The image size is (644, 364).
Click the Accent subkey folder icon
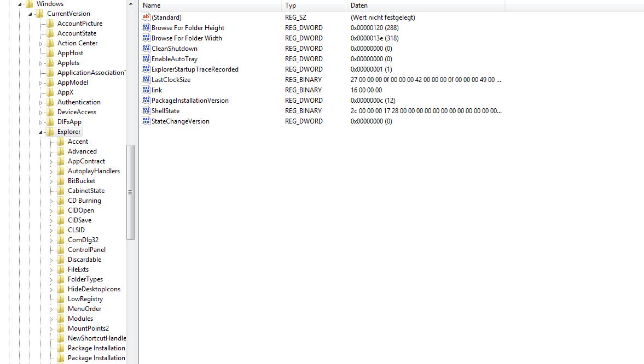tap(61, 142)
